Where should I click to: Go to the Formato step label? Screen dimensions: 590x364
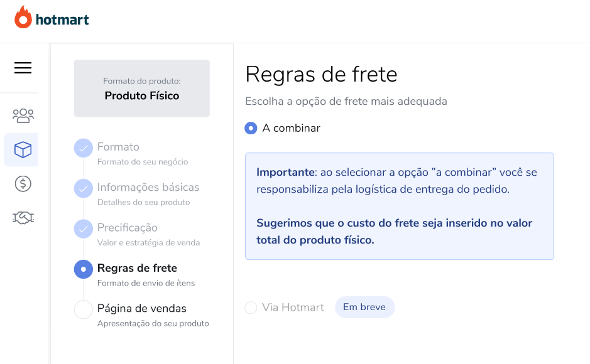click(118, 146)
